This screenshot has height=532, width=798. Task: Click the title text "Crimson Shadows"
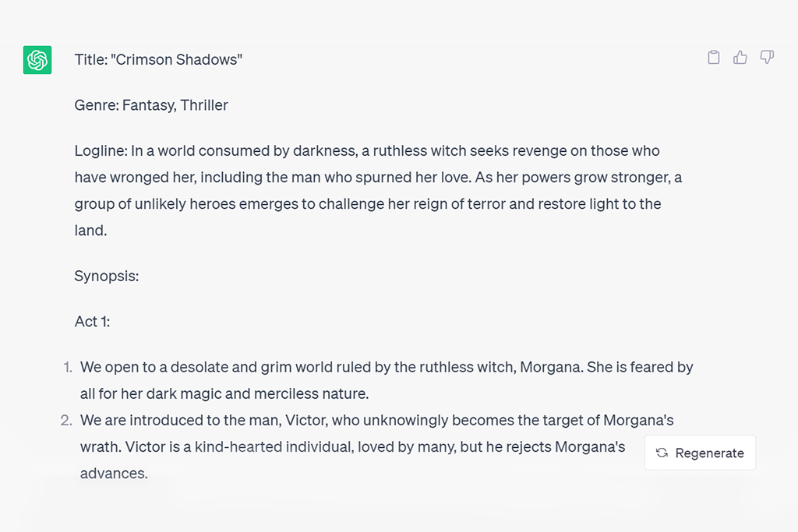[x=176, y=60]
